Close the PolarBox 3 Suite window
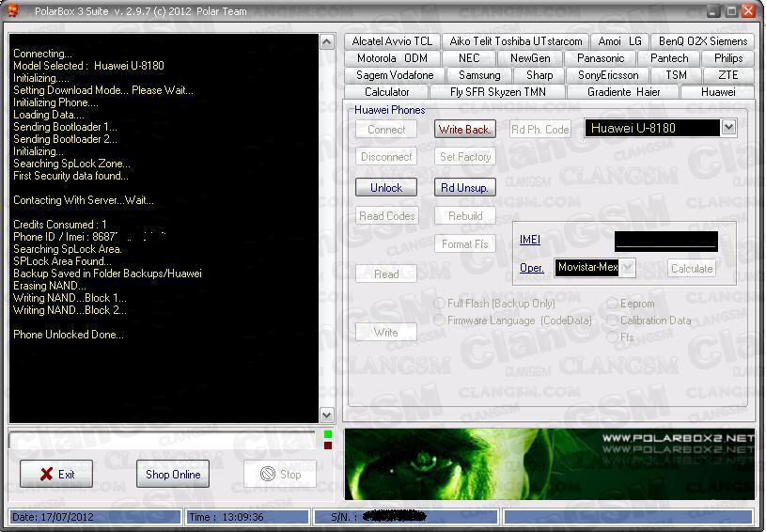 click(x=748, y=10)
